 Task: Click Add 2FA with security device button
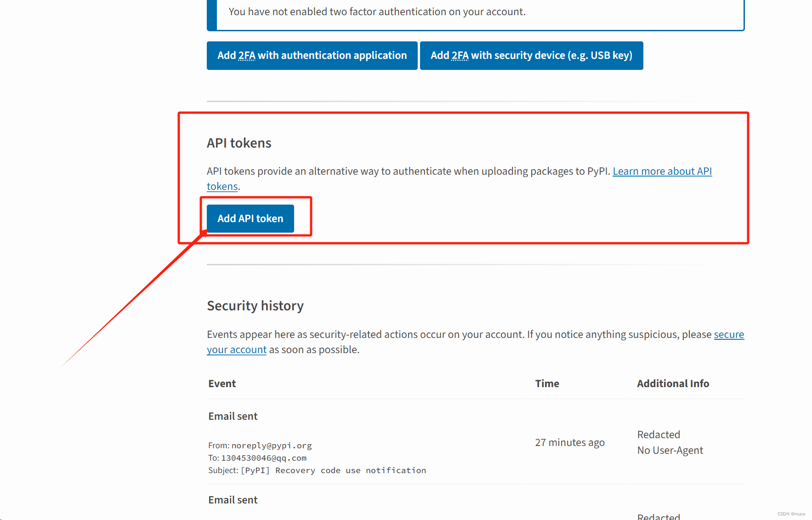point(531,56)
